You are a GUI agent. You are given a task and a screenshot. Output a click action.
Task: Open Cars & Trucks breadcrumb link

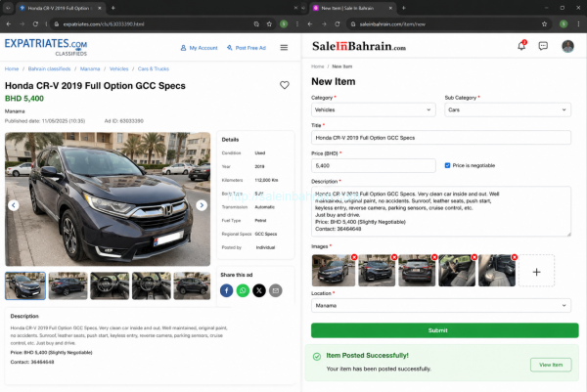click(154, 68)
